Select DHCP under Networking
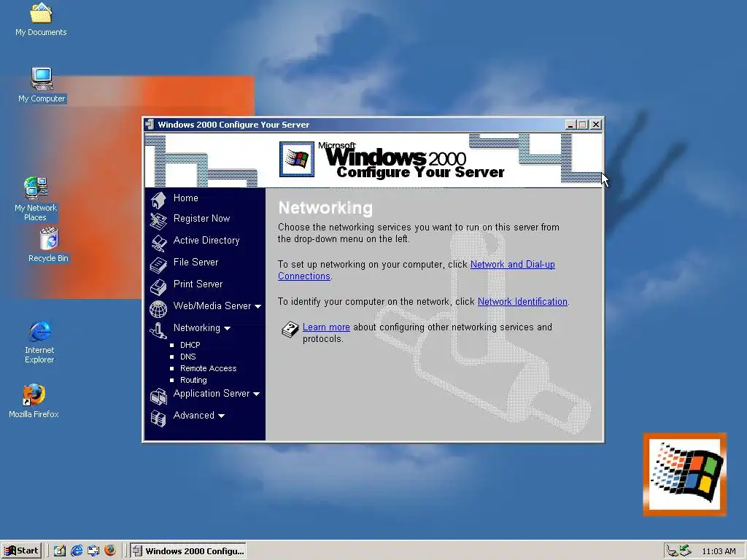The image size is (747, 560). tap(190, 345)
